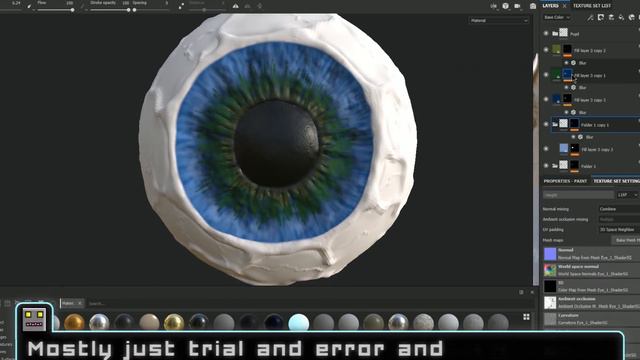Select the World space normal mesh map

592,270
